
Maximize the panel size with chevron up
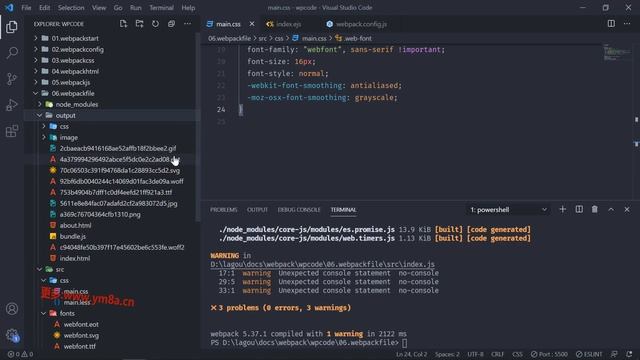(x=611, y=209)
